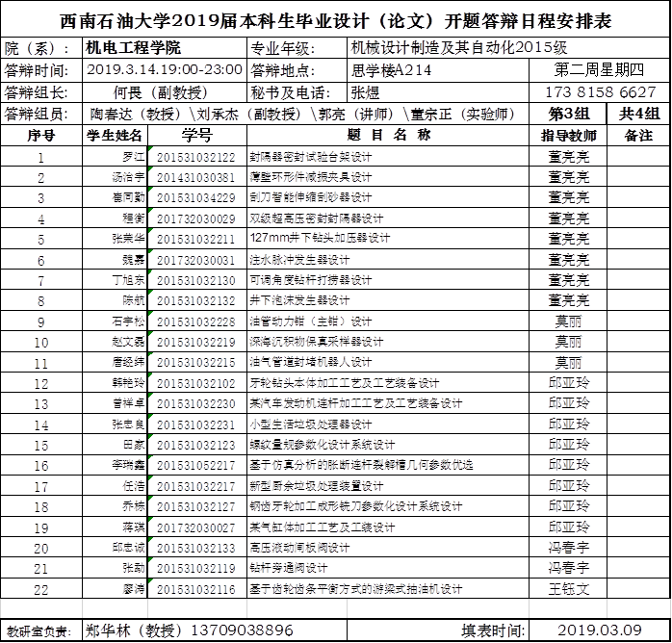The image size is (672, 643).
Task: Select the 备注 column header cell
Action: click(639, 136)
